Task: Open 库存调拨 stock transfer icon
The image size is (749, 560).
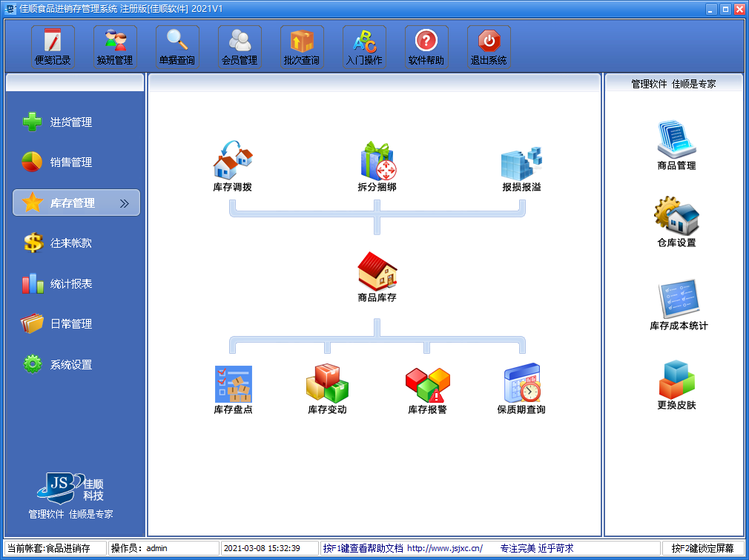Action: pos(233,166)
